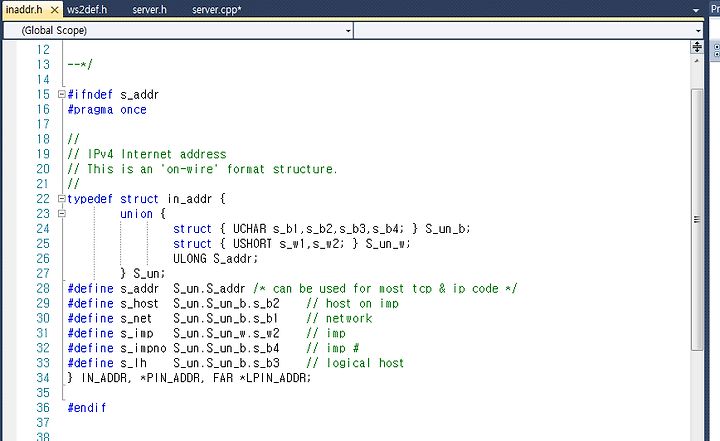Screen dimensions: 720x441
Task: Collapse the typedef struct in_addr block
Action: pos(62,198)
